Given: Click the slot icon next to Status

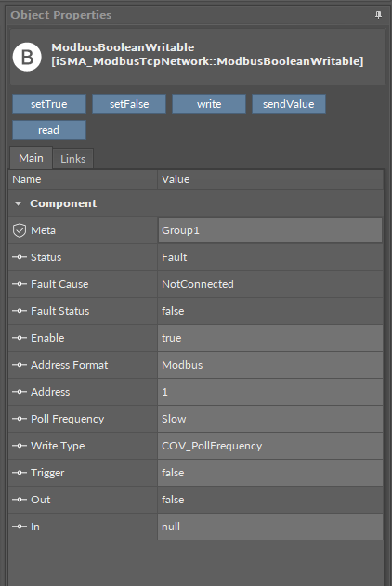Looking at the screenshot, I should click(x=20, y=257).
